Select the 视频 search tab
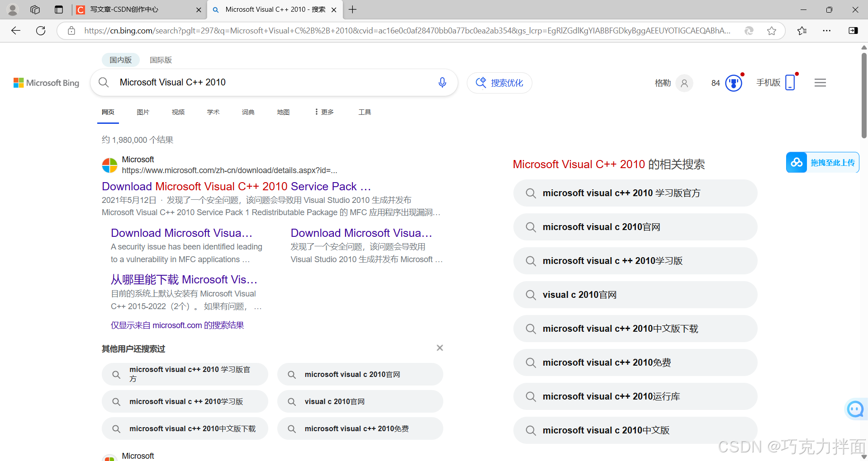The image size is (868, 461). 178,112
